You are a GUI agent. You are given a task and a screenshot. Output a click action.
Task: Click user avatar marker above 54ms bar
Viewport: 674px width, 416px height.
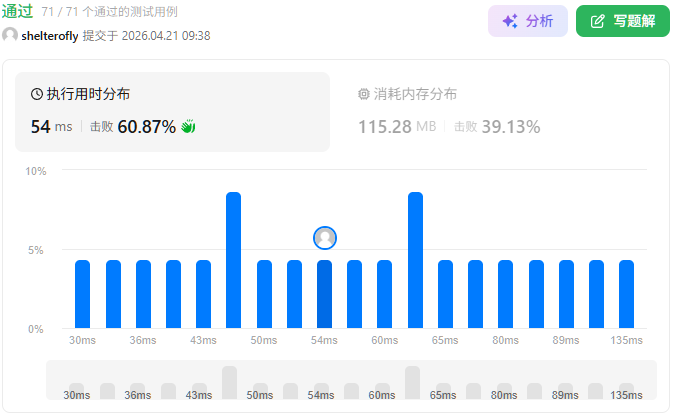[x=325, y=237]
